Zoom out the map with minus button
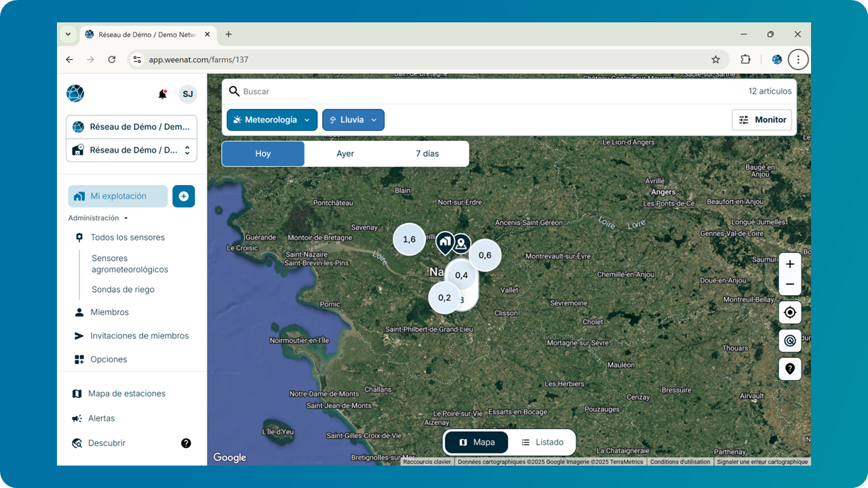The width and height of the screenshot is (868, 488). point(790,285)
